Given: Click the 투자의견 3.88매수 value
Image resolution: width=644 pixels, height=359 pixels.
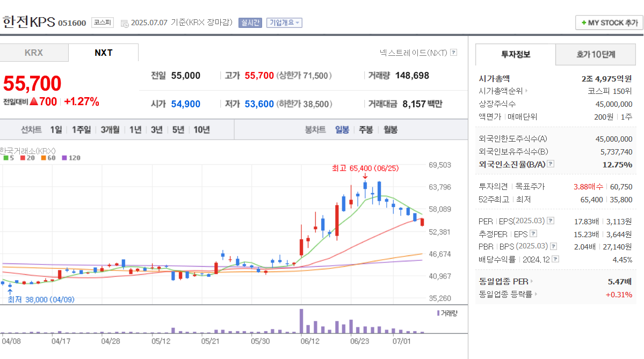Looking at the screenshot, I should coord(588,187).
